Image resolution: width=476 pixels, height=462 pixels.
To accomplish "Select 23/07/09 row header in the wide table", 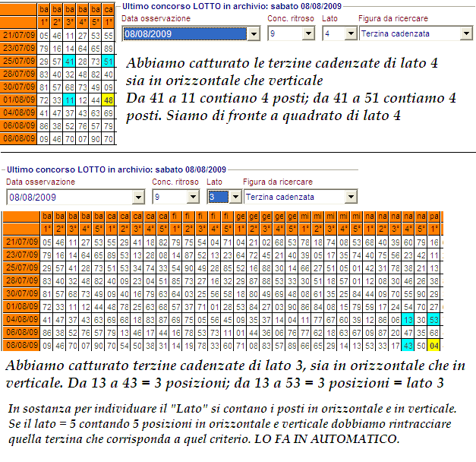I will click(x=21, y=255).
